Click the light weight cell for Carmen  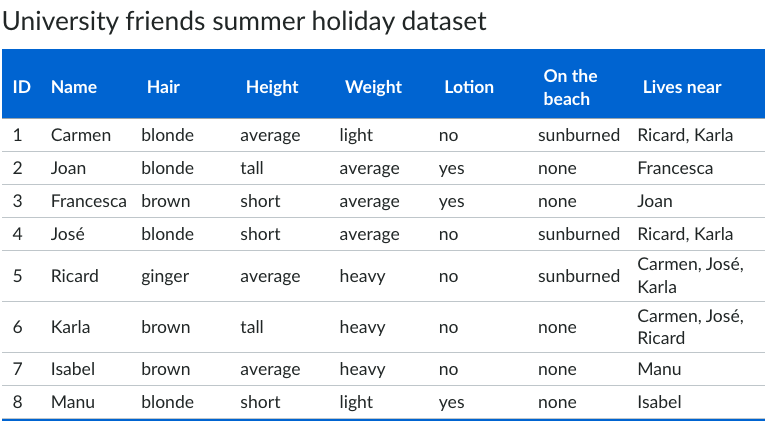pyautogui.click(x=356, y=135)
